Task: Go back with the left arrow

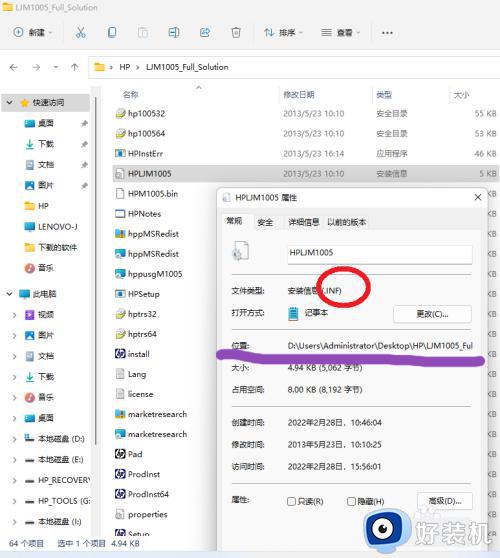Action: click(14, 67)
